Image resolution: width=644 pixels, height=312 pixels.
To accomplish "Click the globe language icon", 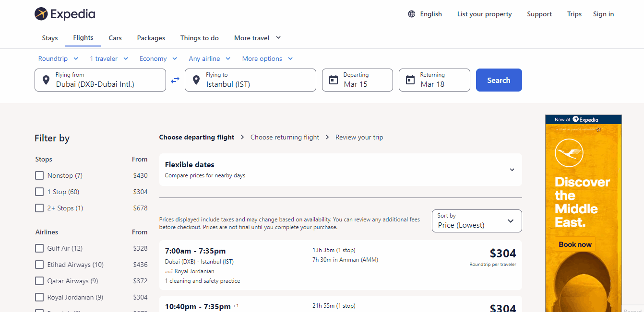I will [412, 14].
